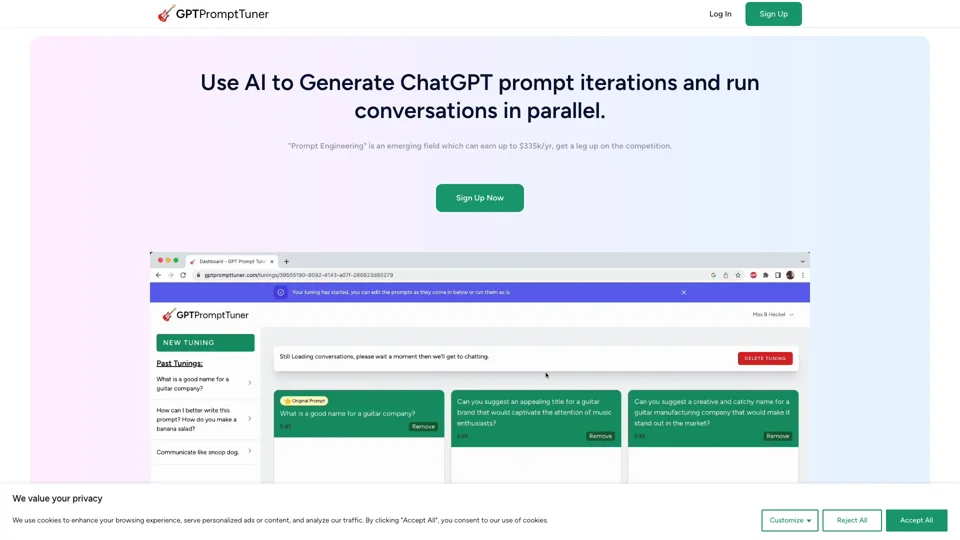This screenshot has width=960, height=540.
Task: Click the 'Prompt Engineering' tagline text
Action: click(x=479, y=146)
